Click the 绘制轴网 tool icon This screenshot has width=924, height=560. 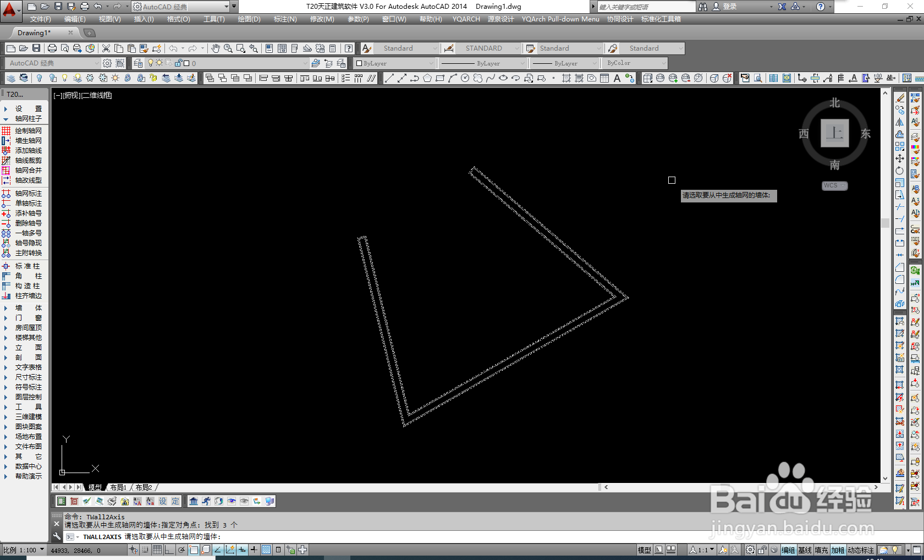click(7, 131)
